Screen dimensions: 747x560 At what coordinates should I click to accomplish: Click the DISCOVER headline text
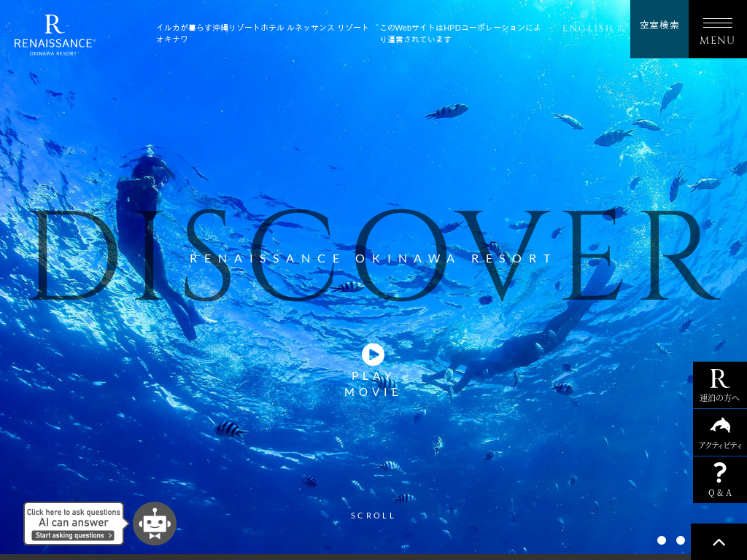pos(375,254)
